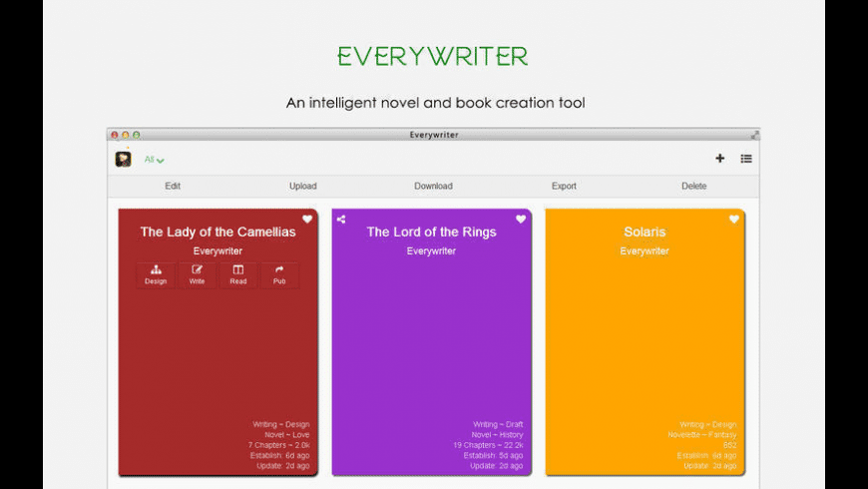868x489 pixels.
Task: Open the Read view icon
Action: click(238, 274)
